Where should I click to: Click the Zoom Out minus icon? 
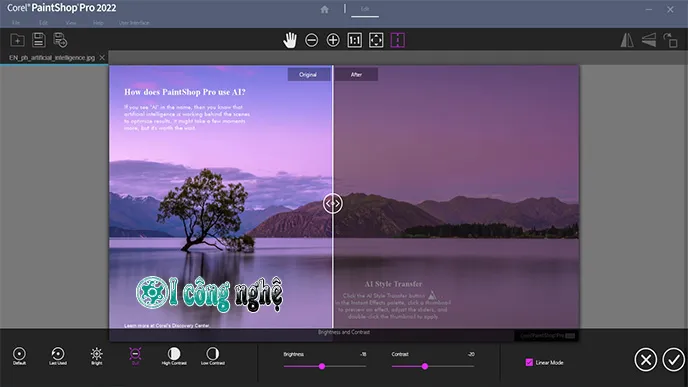(x=312, y=40)
